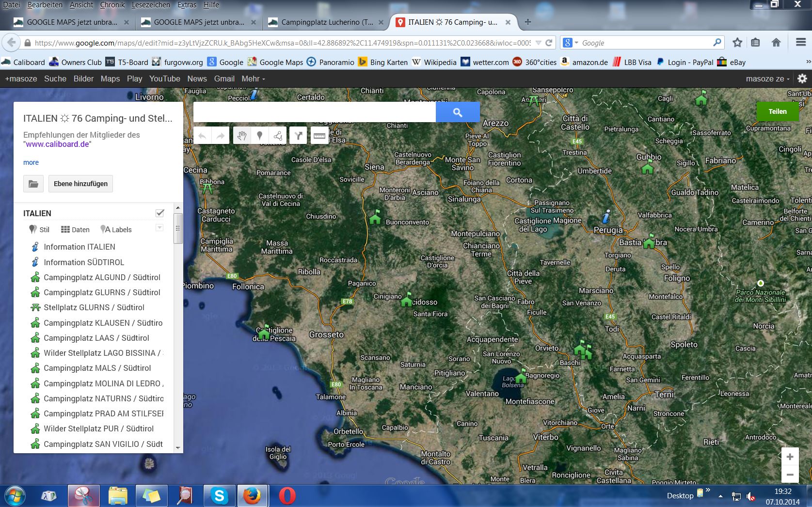This screenshot has width=812, height=507.
Task: Click the green Teilen button
Action: click(x=778, y=111)
